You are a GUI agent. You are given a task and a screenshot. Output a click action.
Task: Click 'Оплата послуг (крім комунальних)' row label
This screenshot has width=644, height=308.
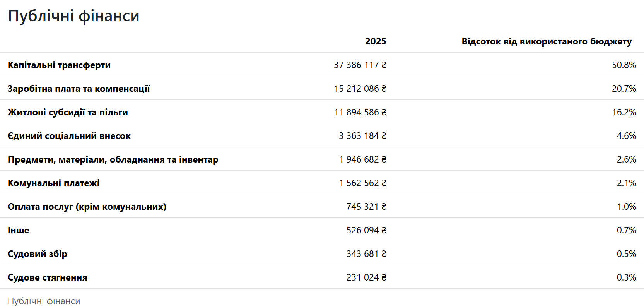[87, 207]
